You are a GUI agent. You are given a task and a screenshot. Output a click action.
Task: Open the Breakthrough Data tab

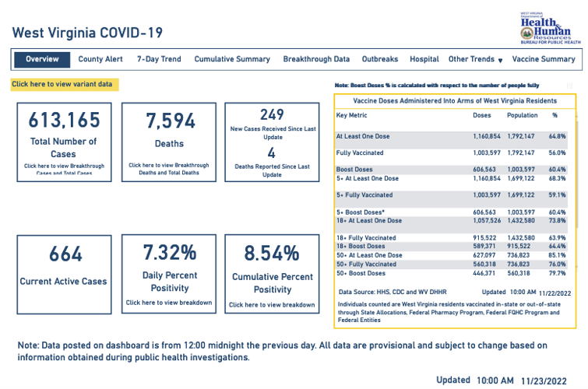pos(316,59)
